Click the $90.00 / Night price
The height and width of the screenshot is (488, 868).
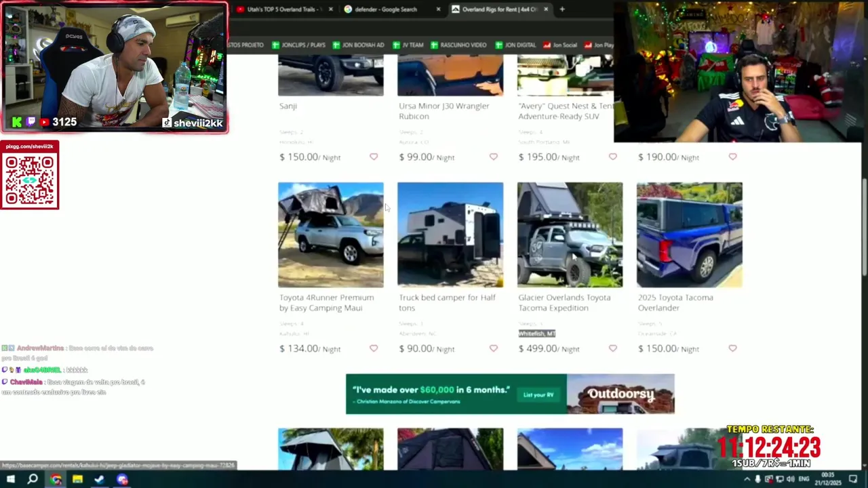click(x=427, y=348)
